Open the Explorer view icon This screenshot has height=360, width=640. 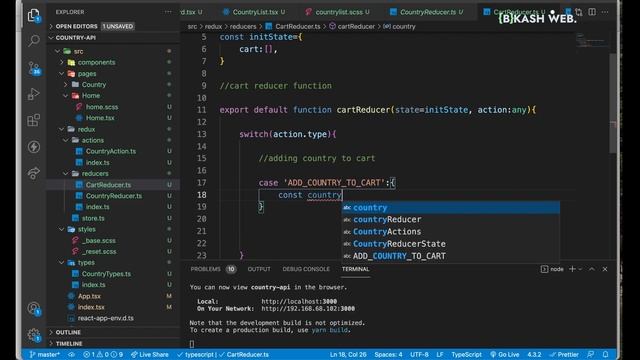[x=34, y=16]
